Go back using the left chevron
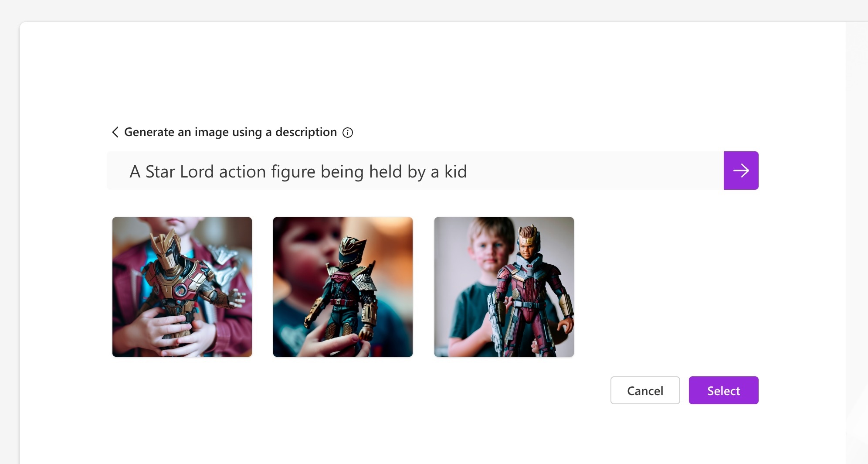The image size is (868, 464). pos(115,132)
